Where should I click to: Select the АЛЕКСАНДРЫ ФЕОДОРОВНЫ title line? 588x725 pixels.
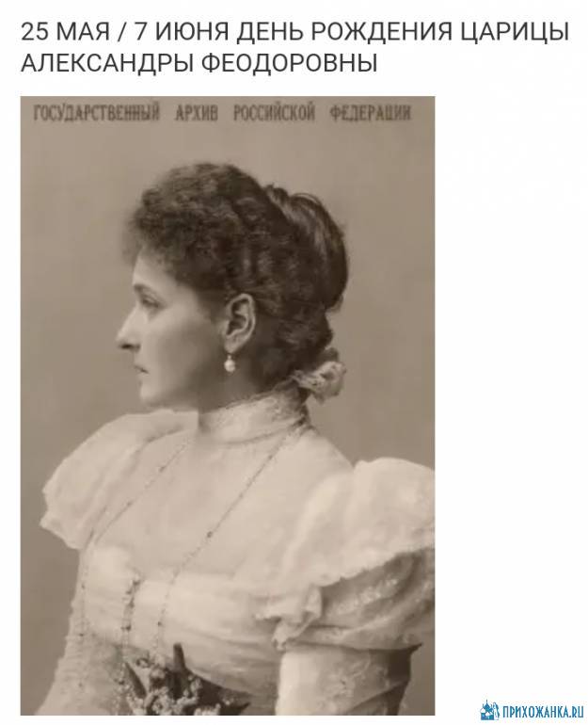point(199,63)
